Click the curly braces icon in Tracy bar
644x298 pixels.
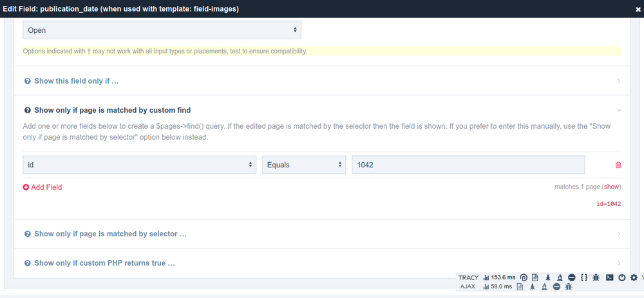(x=583, y=277)
